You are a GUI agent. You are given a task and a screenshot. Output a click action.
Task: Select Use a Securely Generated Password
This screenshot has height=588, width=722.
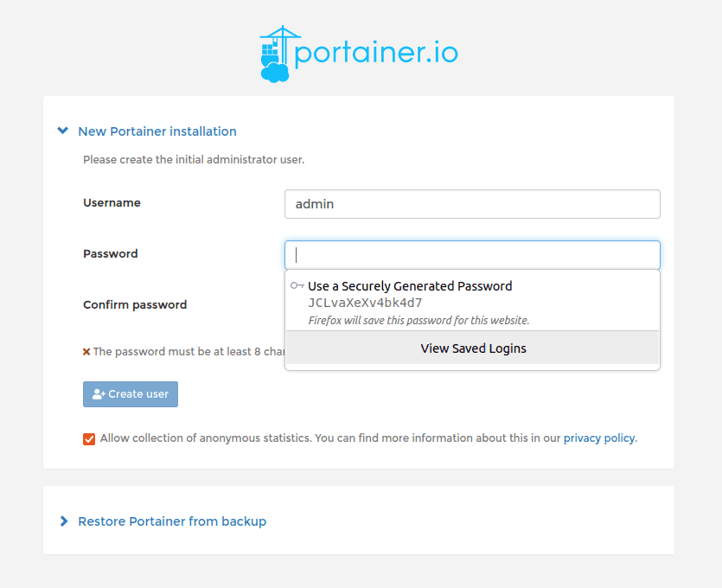coord(410,285)
